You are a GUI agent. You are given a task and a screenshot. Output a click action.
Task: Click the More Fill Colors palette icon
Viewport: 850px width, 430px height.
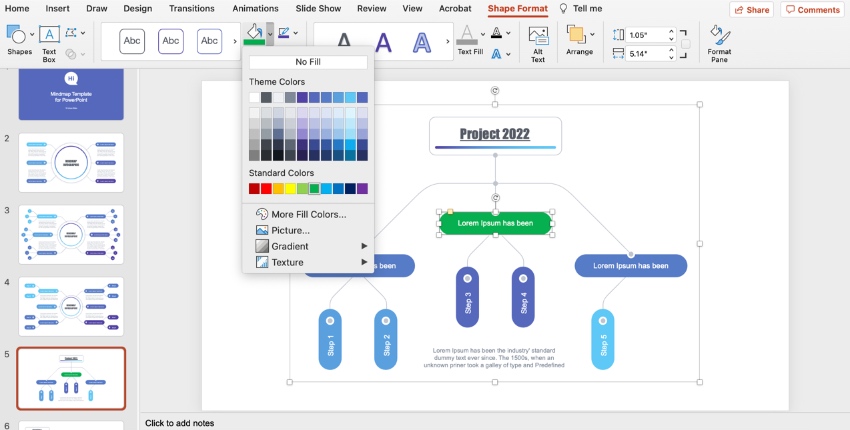[x=262, y=214]
